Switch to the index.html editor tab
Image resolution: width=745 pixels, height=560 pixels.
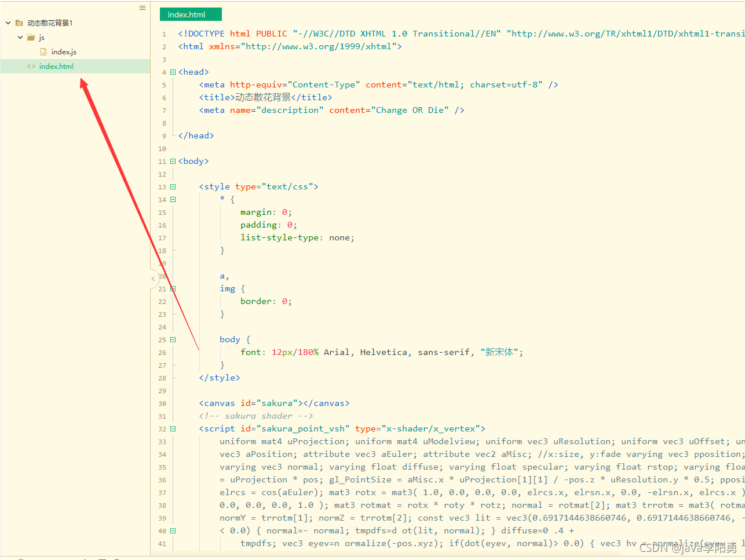point(191,14)
